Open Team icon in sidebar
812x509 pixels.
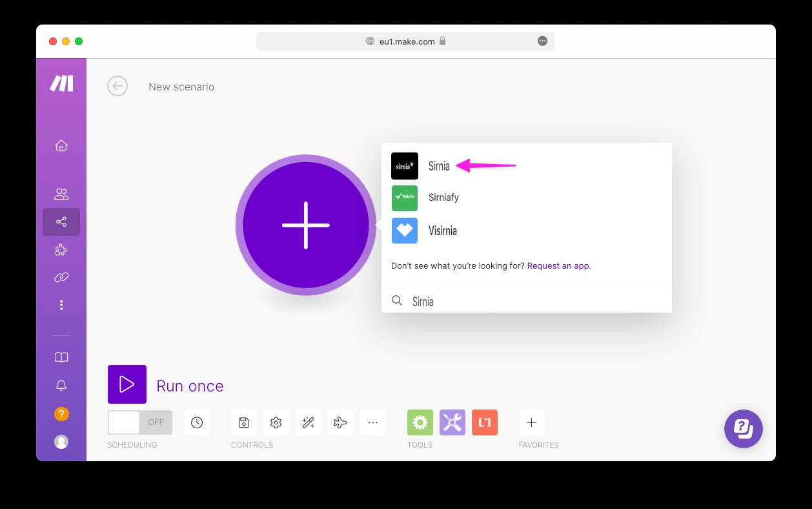61,194
